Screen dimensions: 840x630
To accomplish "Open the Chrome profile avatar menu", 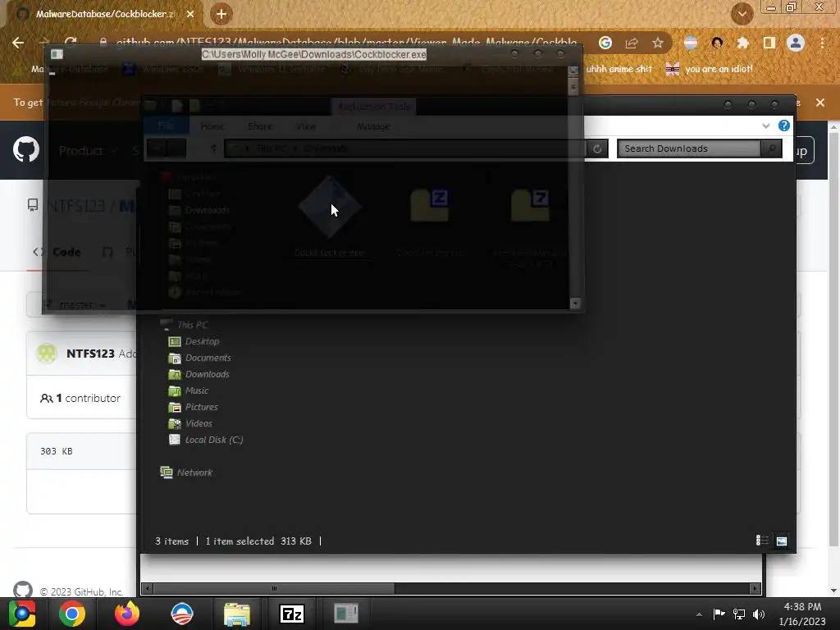I will point(796,43).
